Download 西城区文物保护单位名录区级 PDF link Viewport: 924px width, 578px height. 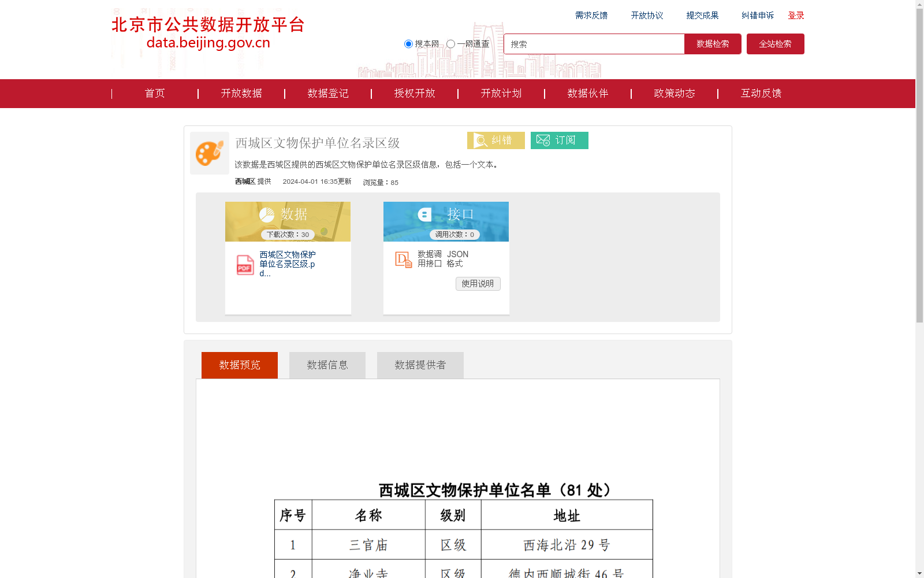288,264
